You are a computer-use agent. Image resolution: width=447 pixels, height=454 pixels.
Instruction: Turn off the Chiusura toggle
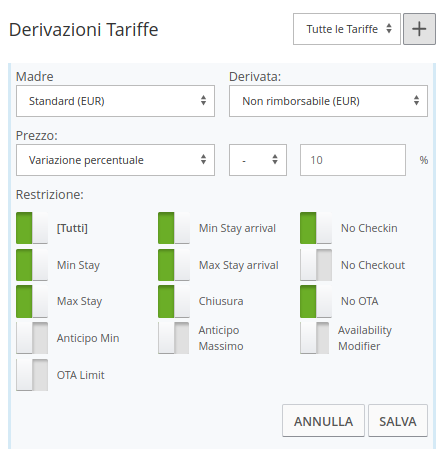point(174,301)
